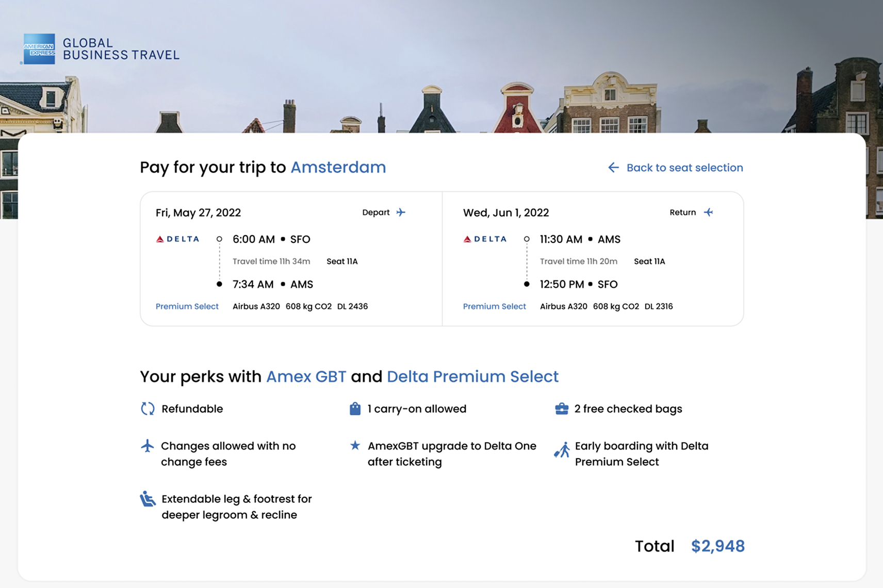The width and height of the screenshot is (883, 588).
Task: Click the 1 carry-on allowed perk
Action: 417,409
